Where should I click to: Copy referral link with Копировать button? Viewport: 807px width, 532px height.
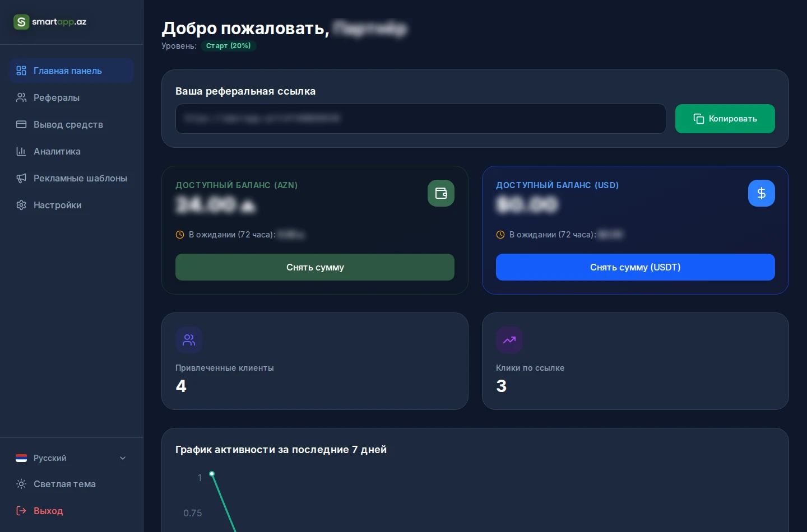725,119
